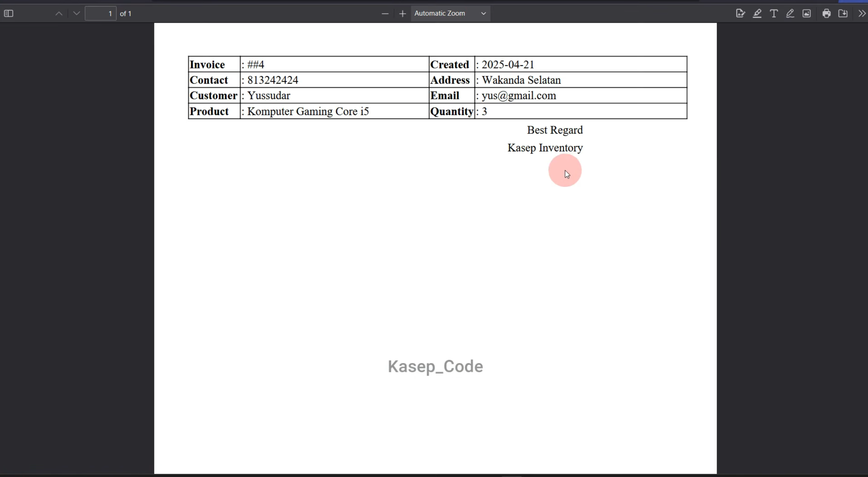This screenshot has height=477, width=868.
Task: Click the contact number '813242424'
Action: pos(273,80)
